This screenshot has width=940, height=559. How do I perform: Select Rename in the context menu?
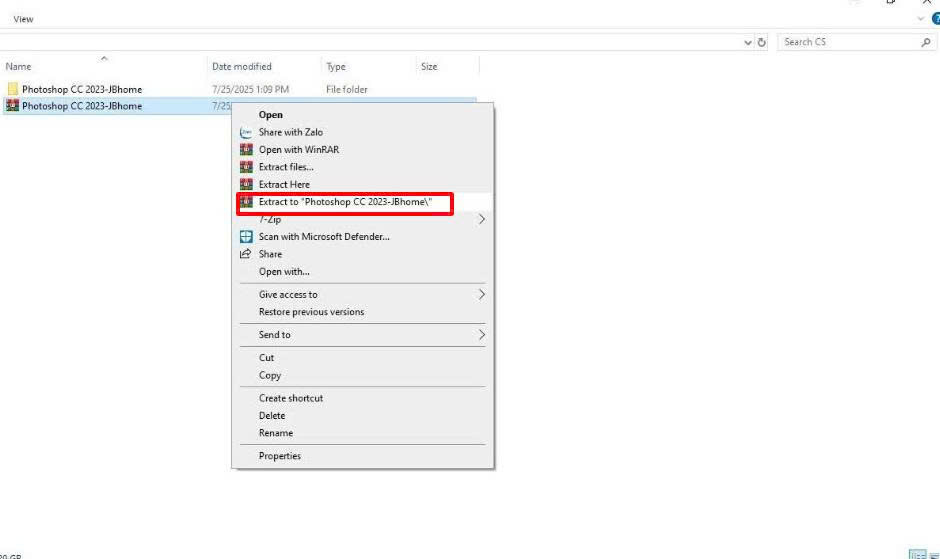pyautogui.click(x=276, y=432)
